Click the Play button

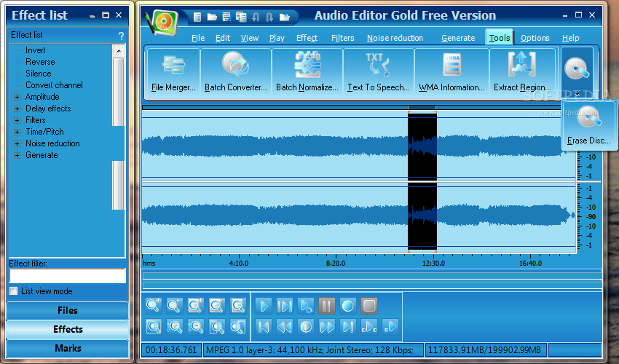pyautogui.click(x=264, y=306)
